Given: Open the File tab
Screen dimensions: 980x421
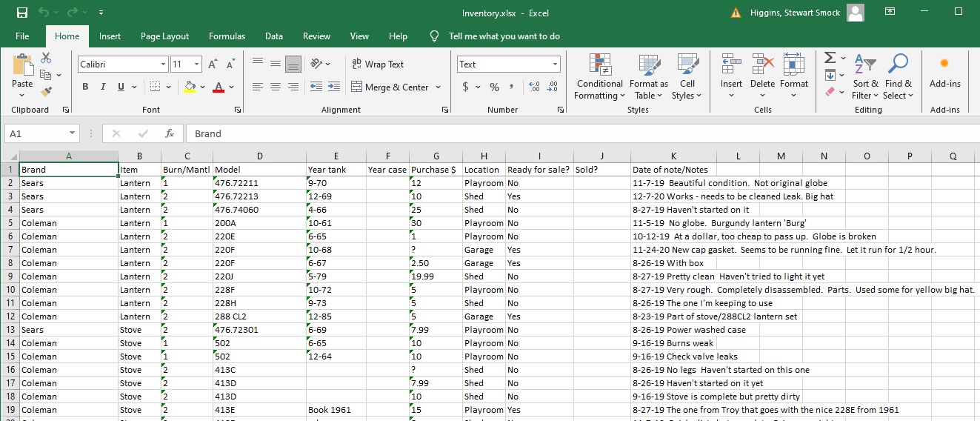Looking at the screenshot, I should [x=22, y=36].
